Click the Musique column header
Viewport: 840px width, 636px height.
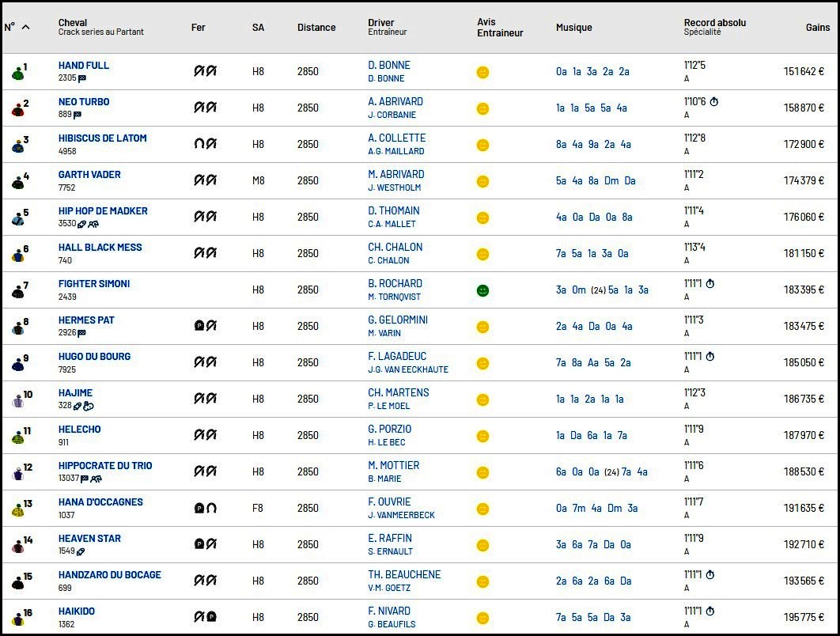click(x=573, y=28)
